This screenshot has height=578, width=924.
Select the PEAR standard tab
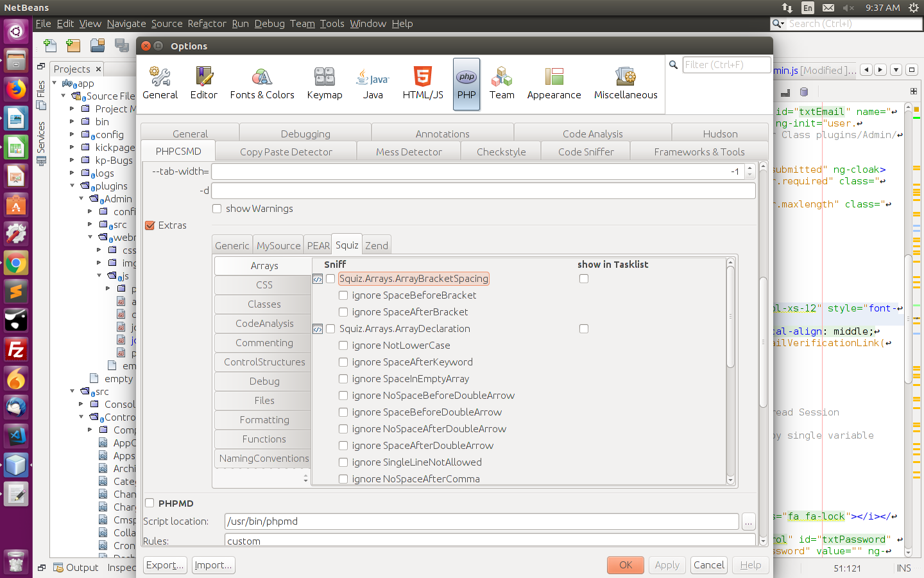point(318,245)
